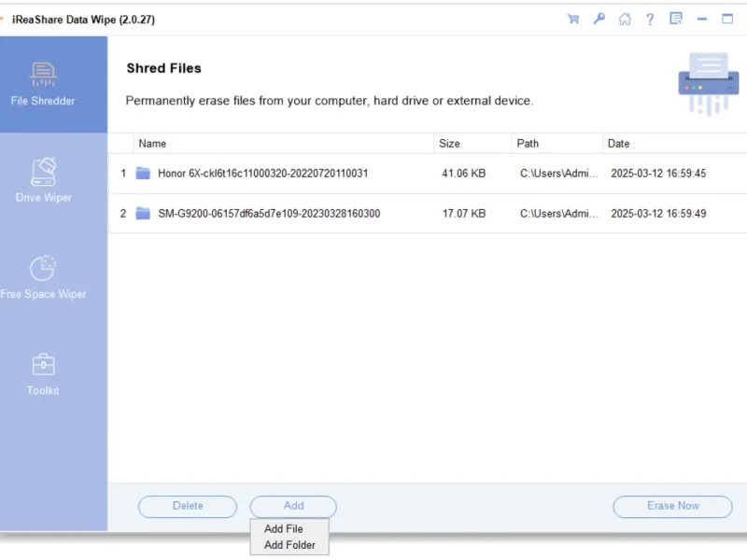Open the help question mark icon
747x560 pixels.
coord(650,19)
